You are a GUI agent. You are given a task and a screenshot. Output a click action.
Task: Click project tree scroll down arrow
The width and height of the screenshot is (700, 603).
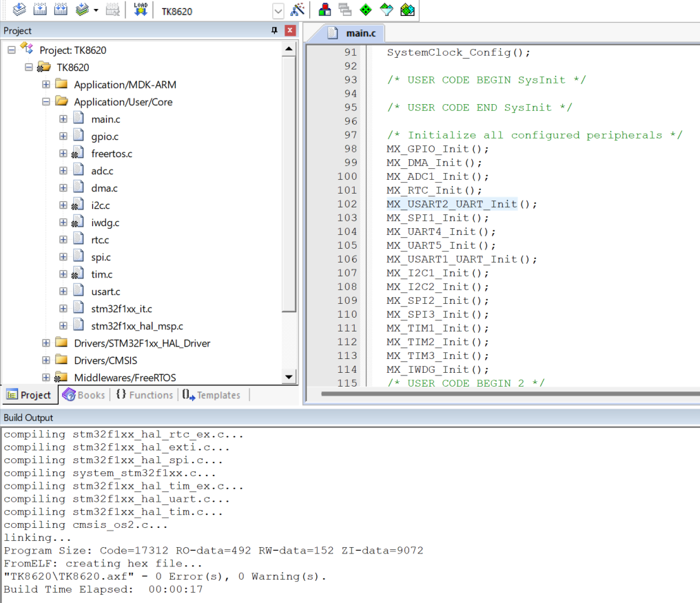pos(289,377)
